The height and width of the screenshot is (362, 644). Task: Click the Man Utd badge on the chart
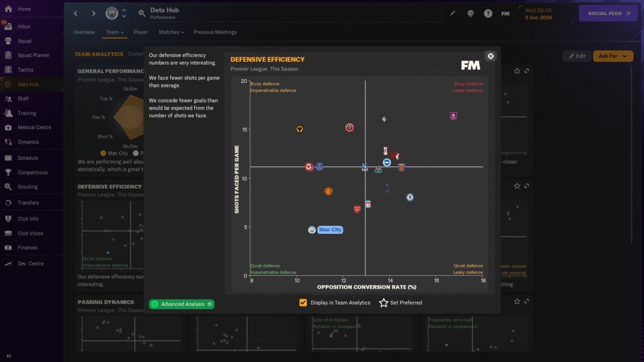click(329, 191)
